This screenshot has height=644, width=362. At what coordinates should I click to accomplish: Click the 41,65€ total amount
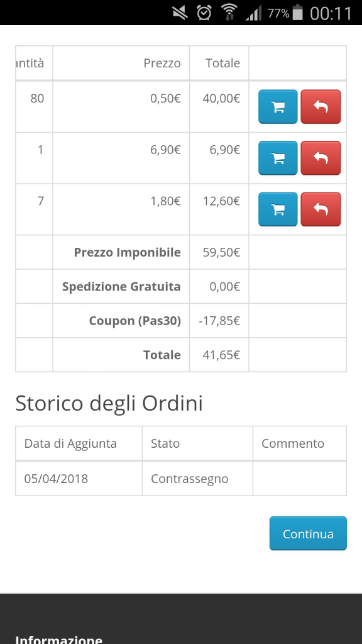coord(221,355)
